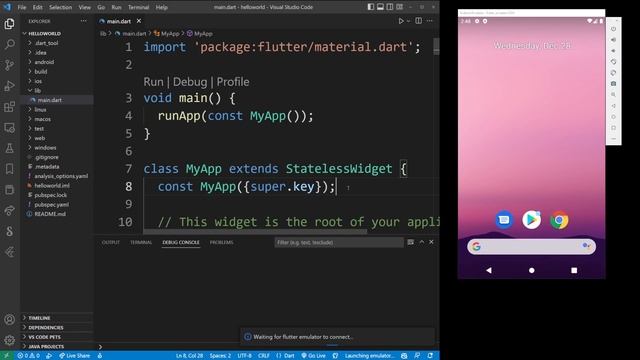Take emulator screenshot with camera icon
The image size is (640, 360).
(613, 83)
